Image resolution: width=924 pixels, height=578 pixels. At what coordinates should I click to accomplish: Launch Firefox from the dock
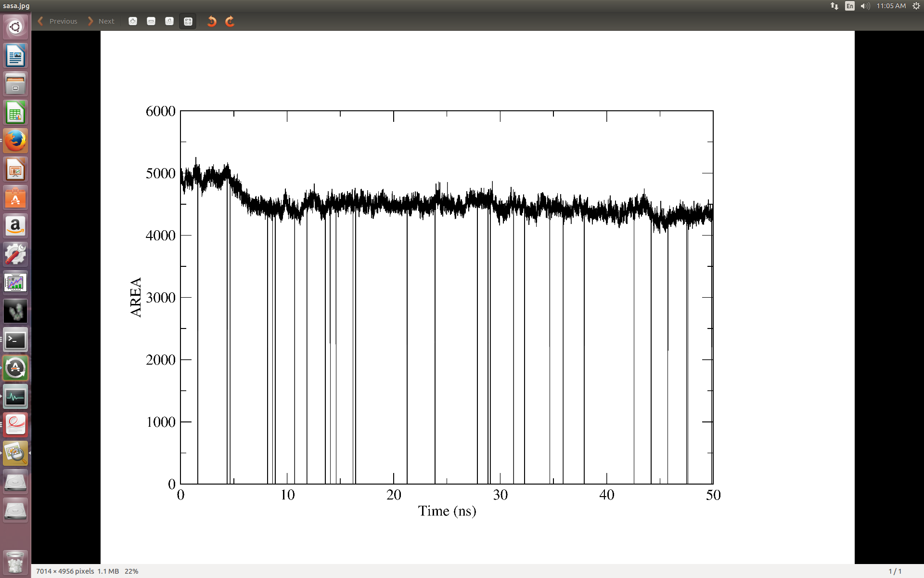(x=15, y=141)
